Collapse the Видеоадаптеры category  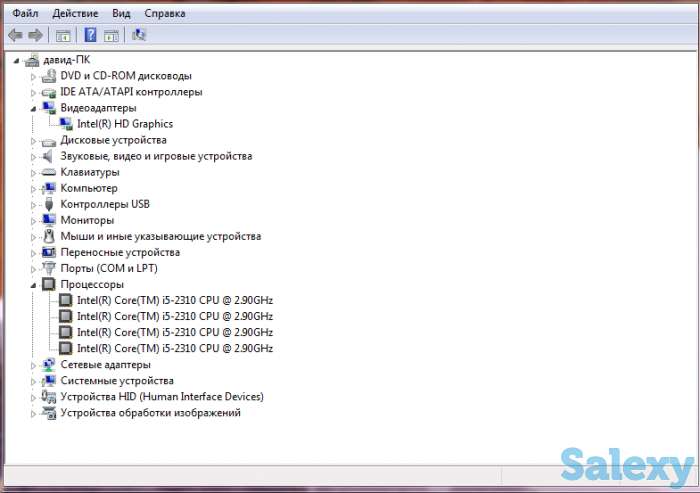(33, 108)
